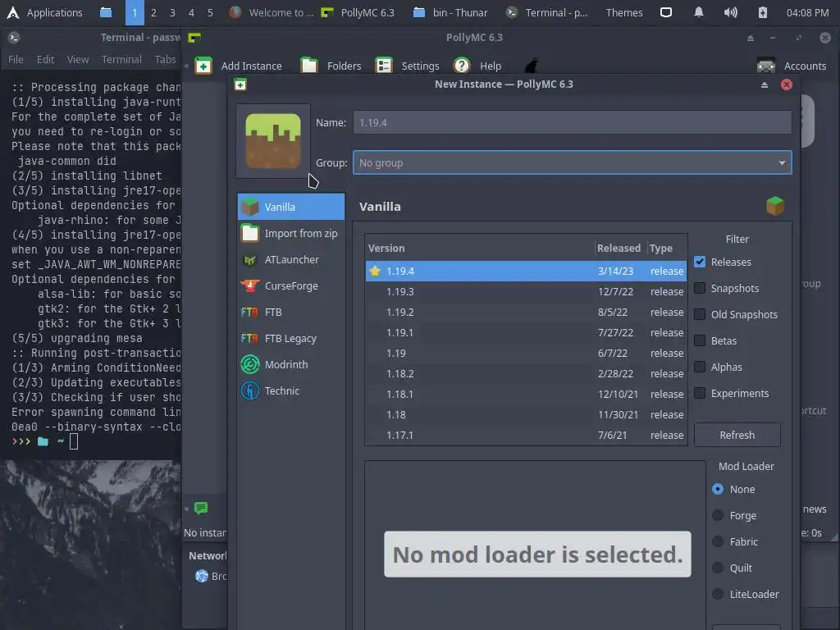This screenshot has width=840, height=630.
Task: Switch to the bin - Thunar taskbar window
Action: pyautogui.click(x=450, y=12)
